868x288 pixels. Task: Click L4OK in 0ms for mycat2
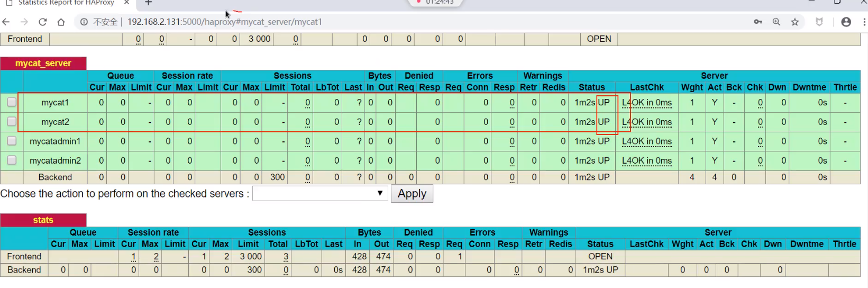647,122
